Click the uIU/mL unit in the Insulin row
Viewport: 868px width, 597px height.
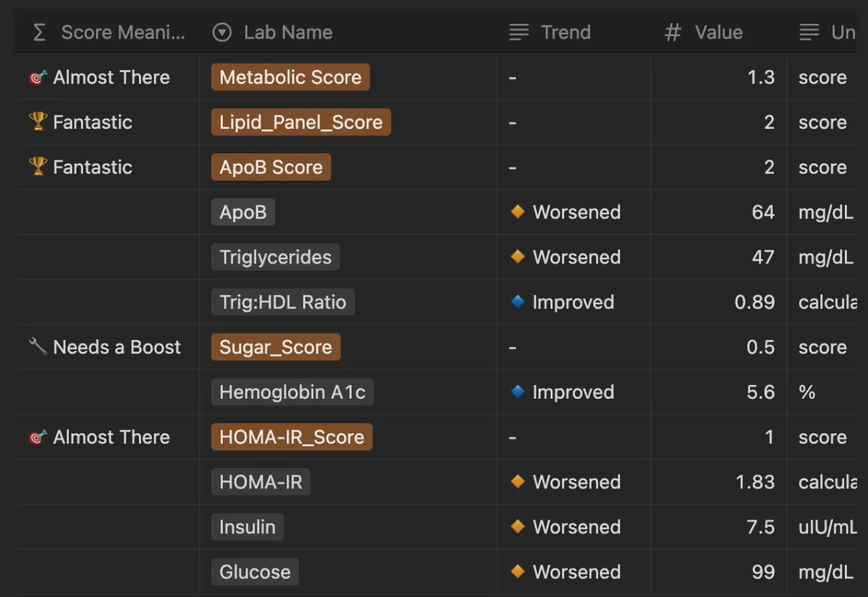[827, 527]
